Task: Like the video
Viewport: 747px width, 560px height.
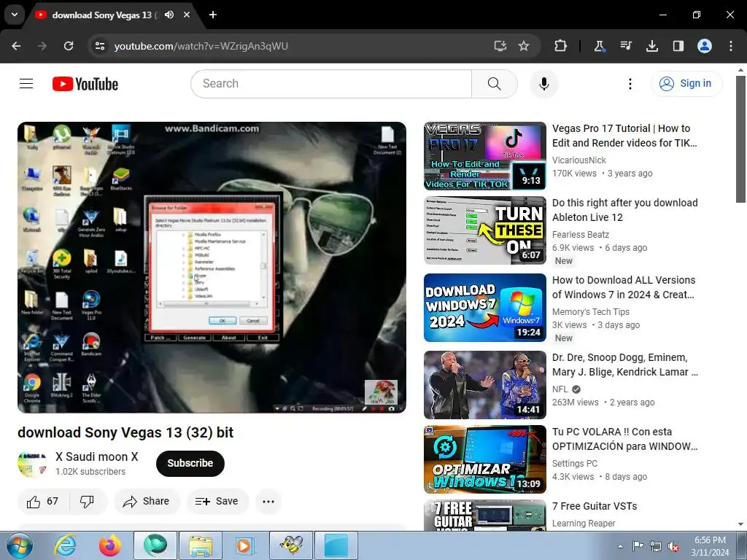Action: (43, 502)
